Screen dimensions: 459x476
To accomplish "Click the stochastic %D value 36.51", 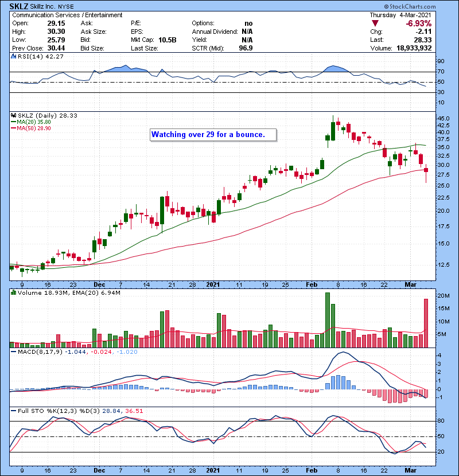I will tap(134, 411).
